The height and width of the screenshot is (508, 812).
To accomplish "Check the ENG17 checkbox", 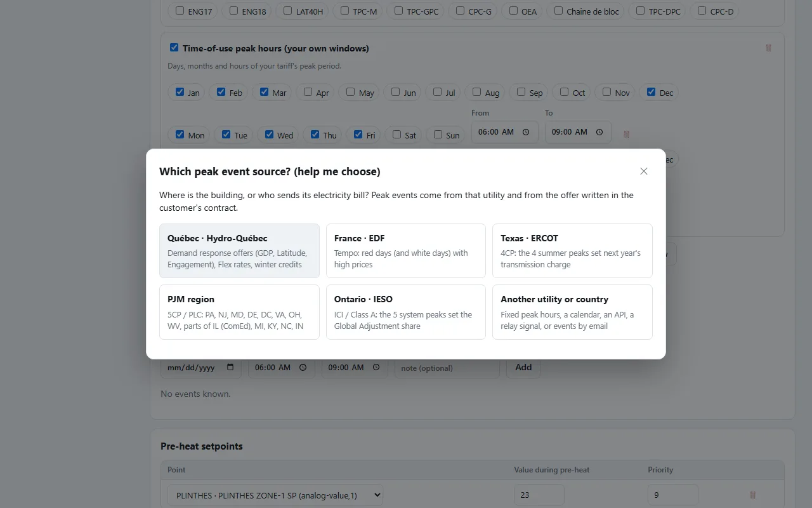I will pyautogui.click(x=180, y=11).
